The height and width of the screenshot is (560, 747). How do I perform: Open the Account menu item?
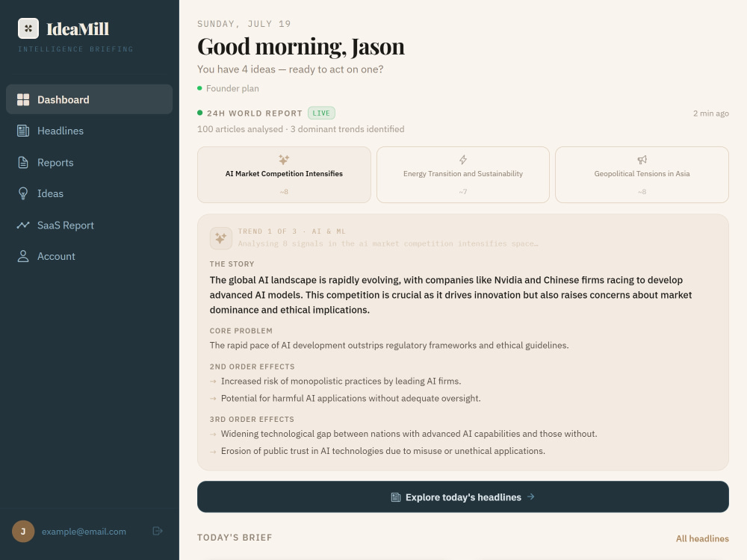(x=89, y=256)
